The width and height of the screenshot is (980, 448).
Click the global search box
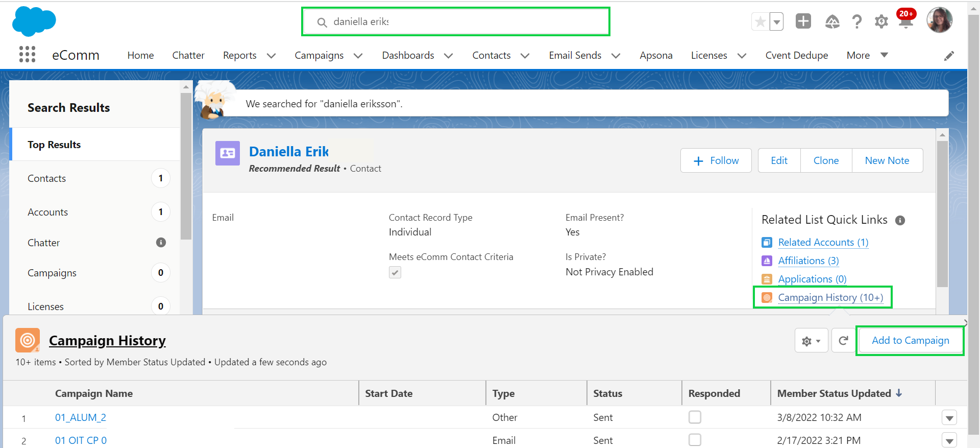[x=456, y=21]
